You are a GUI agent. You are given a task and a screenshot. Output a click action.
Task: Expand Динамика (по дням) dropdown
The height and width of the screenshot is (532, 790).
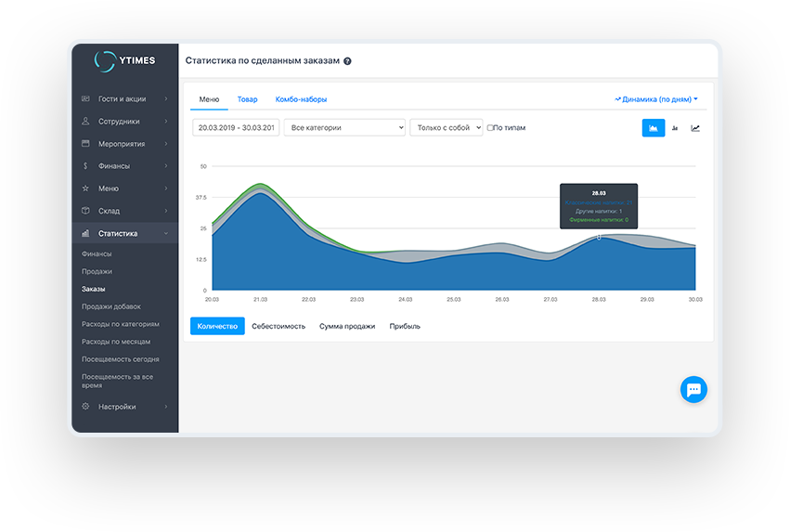[x=656, y=99]
